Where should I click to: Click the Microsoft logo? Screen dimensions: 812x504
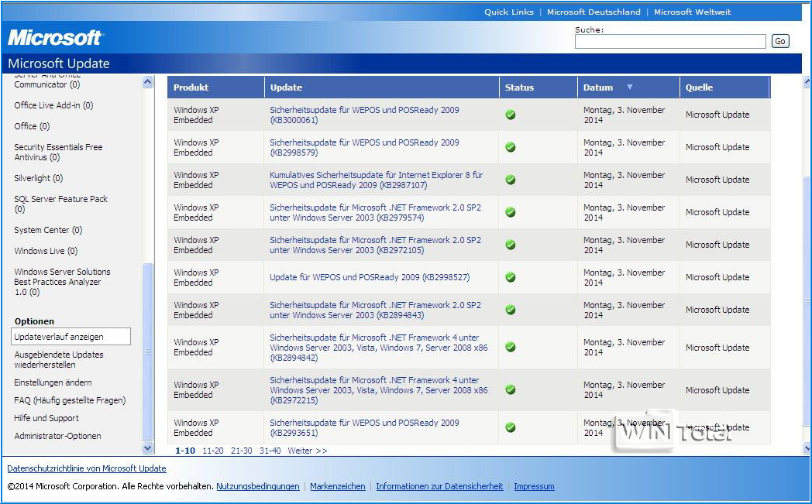[56, 37]
